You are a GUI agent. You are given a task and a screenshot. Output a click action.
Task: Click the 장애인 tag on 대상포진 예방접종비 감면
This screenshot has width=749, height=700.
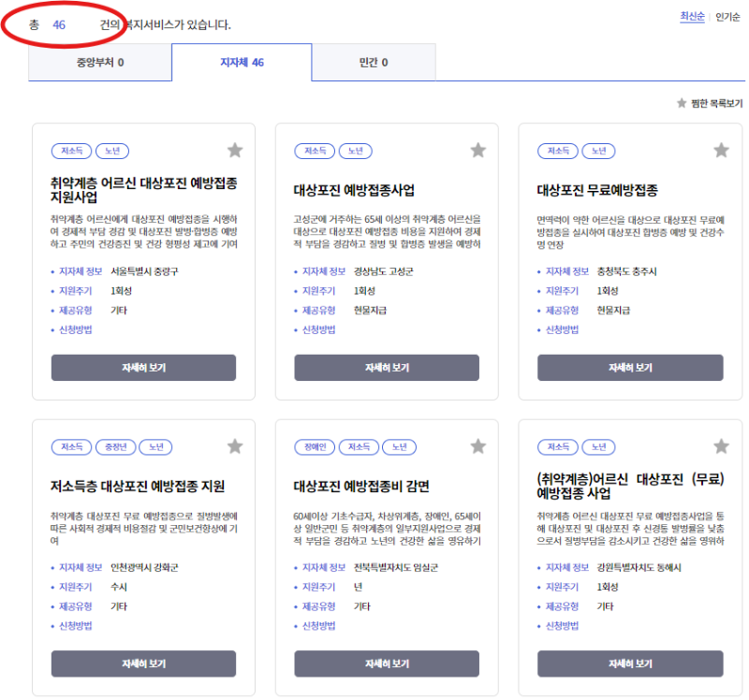tap(314, 447)
